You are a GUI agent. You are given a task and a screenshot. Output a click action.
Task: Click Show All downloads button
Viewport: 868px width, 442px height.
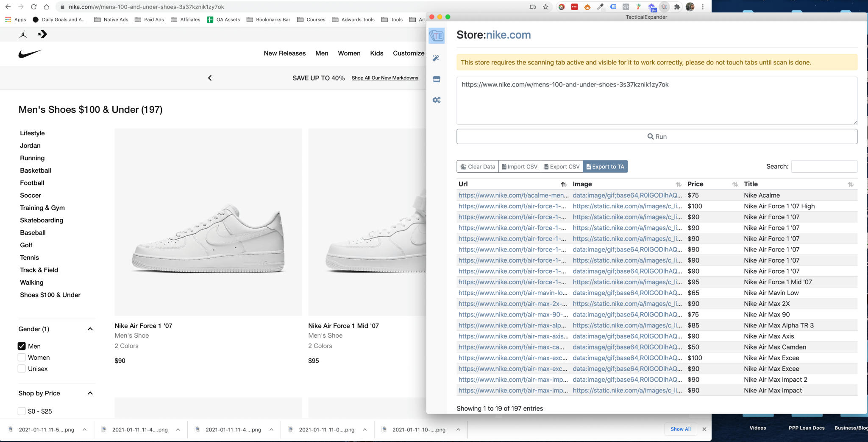pyautogui.click(x=681, y=429)
